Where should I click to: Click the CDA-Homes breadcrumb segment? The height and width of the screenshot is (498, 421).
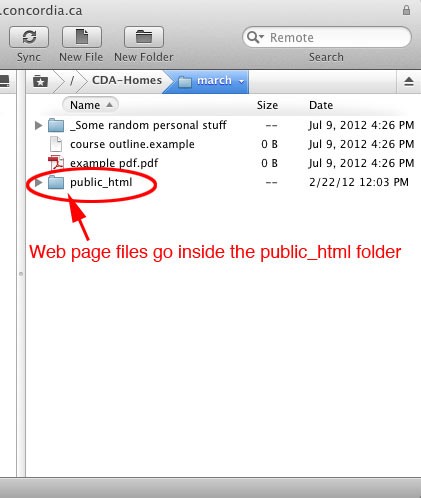127,80
